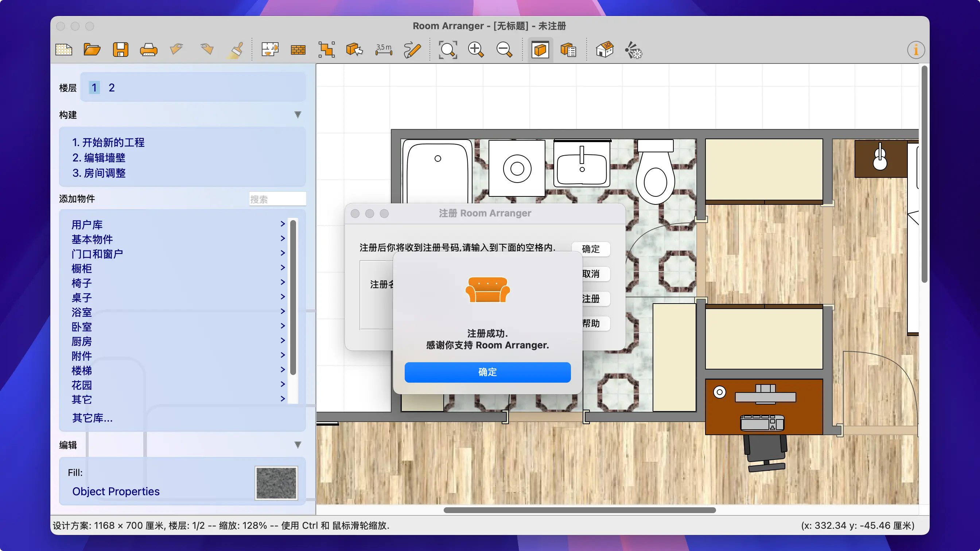Screen dimensions: 980x551
Task: Expand the 浴室 library category
Action: click(82, 312)
